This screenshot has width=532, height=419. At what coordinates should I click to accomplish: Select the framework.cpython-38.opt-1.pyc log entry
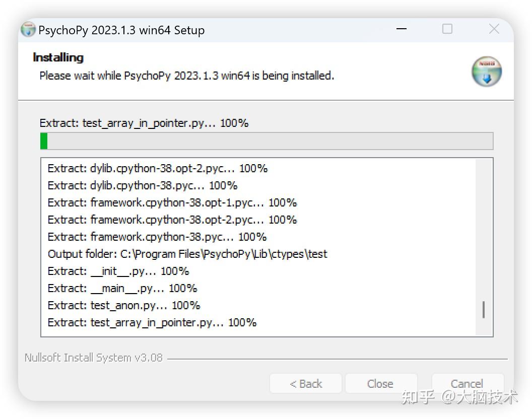(x=172, y=202)
